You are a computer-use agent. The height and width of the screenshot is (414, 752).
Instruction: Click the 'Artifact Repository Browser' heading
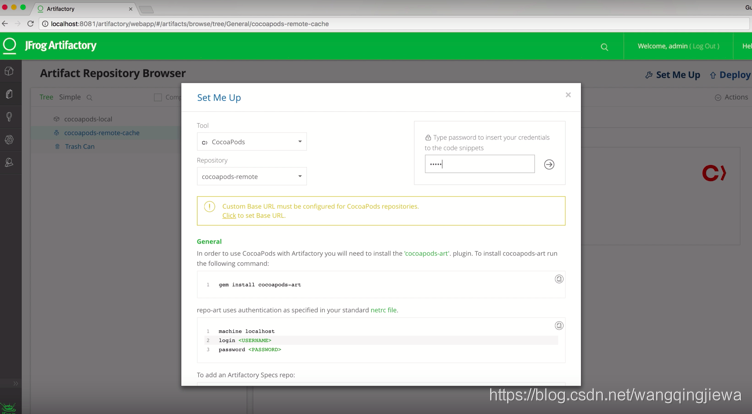point(113,73)
